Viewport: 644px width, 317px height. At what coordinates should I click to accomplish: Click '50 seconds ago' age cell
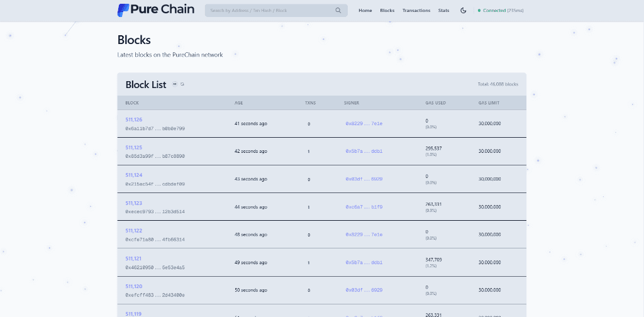(x=251, y=290)
